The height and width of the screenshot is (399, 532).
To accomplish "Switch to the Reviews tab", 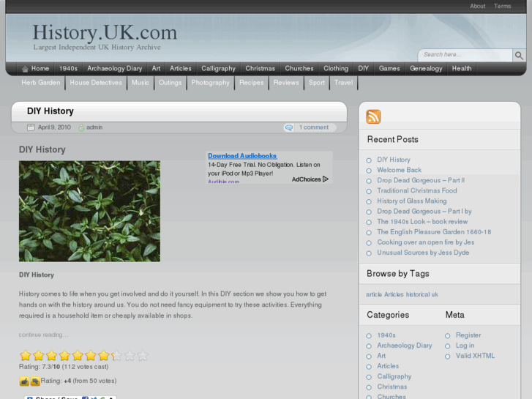I will [286, 83].
